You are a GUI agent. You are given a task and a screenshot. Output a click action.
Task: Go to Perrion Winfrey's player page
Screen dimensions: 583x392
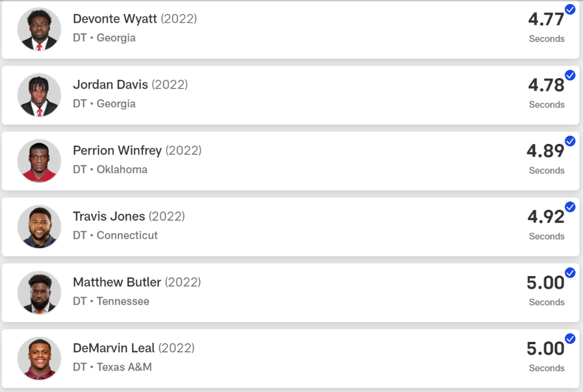tap(118, 150)
